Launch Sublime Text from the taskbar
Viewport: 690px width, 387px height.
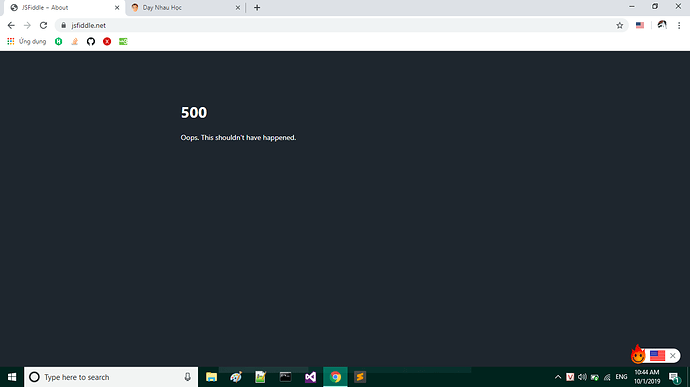(x=360, y=377)
